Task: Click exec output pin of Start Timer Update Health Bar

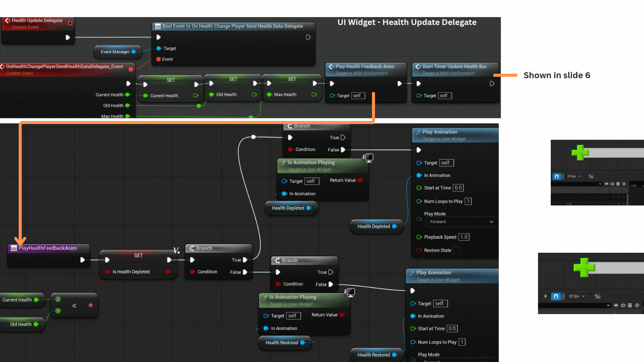Action: (x=492, y=83)
